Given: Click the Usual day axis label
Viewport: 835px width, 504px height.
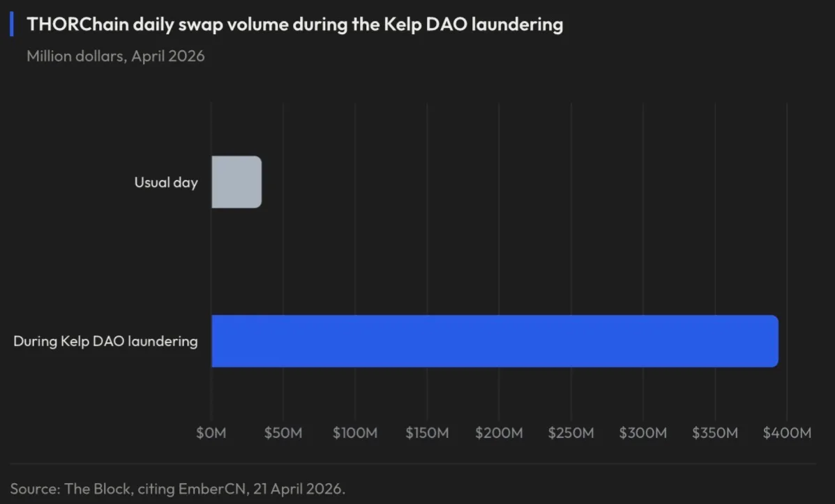Looking at the screenshot, I should (166, 183).
